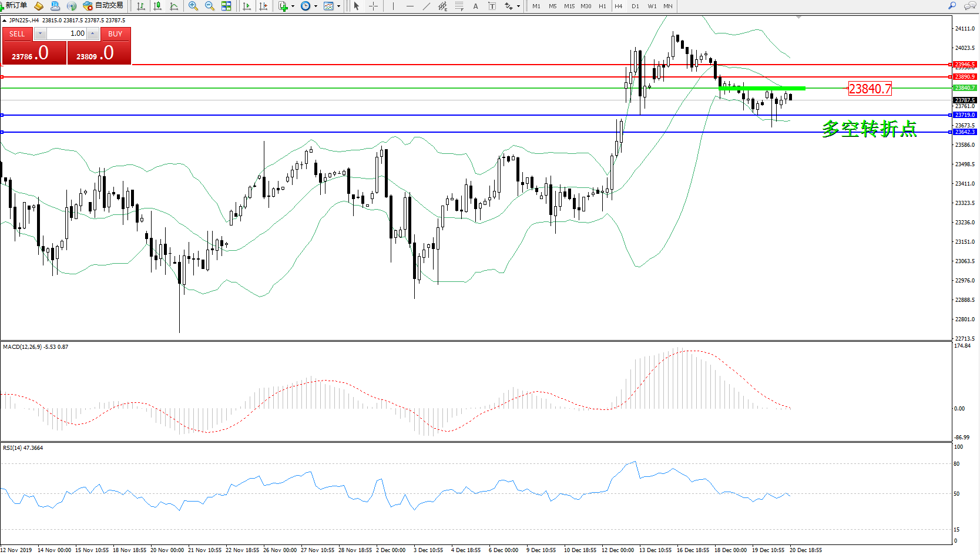Select the D1 timeframe
Image resolution: width=980 pixels, height=555 pixels.
click(x=635, y=6)
